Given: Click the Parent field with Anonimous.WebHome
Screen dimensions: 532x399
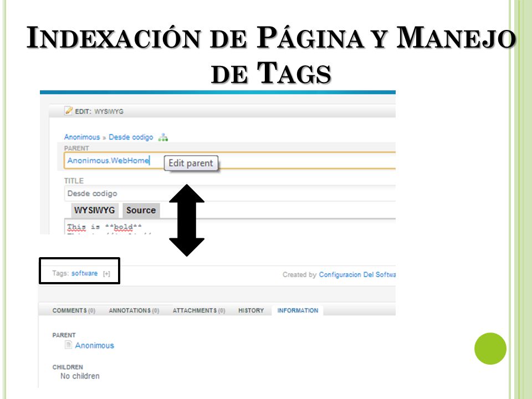Looking at the screenshot, I should [x=229, y=161].
